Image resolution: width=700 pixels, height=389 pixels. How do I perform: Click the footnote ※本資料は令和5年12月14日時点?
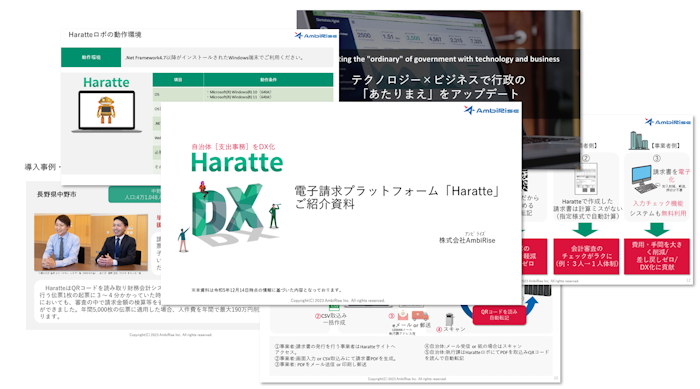[267, 290]
